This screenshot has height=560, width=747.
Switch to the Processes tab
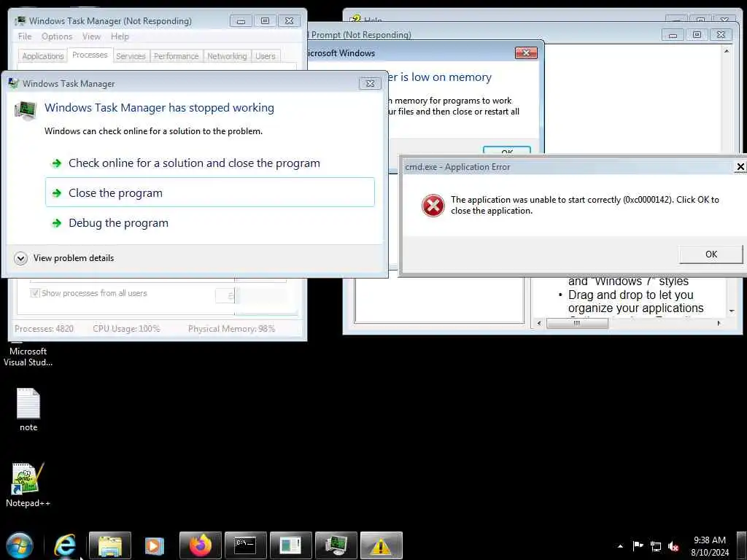coord(90,55)
